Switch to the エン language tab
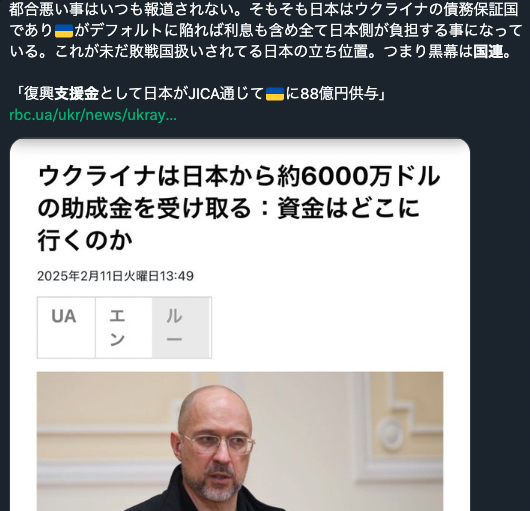 124,327
